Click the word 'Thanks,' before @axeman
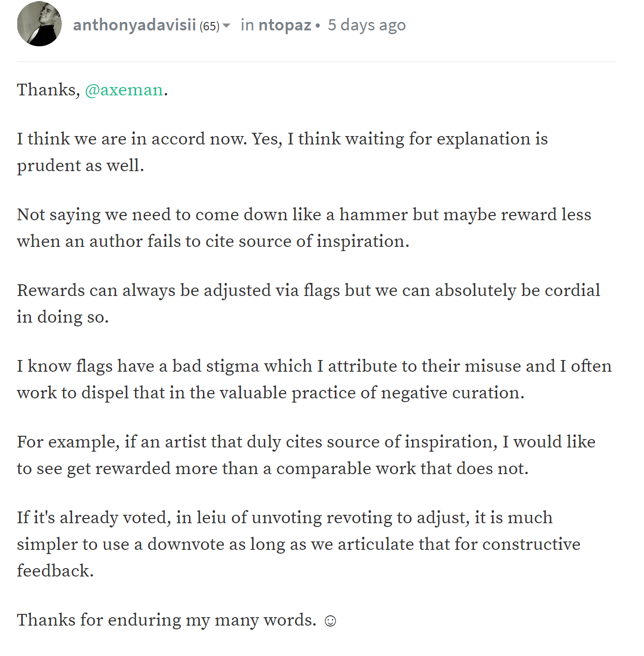This screenshot has width=644, height=656. 49,90
